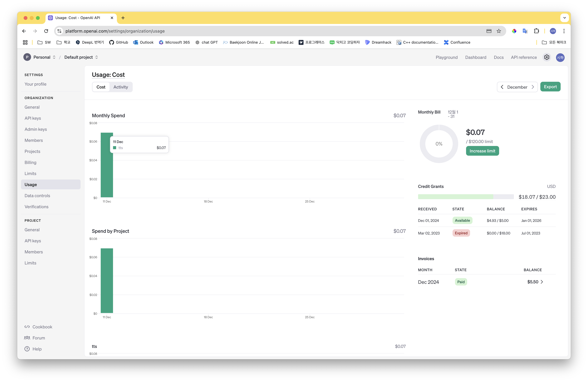Click the Credit Grants progress bar
The height and width of the screenshot is (382, 588).
[x=465, y=197]
